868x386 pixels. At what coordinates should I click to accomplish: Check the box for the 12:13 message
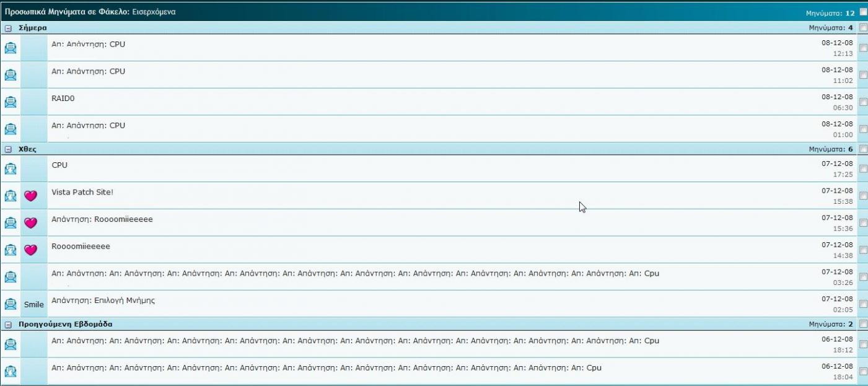point(864,49)
